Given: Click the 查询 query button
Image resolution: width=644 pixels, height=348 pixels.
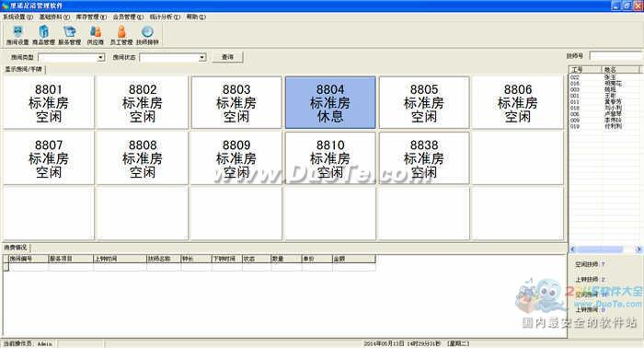Looking at the screenshot, I should (x=227, y=57).
